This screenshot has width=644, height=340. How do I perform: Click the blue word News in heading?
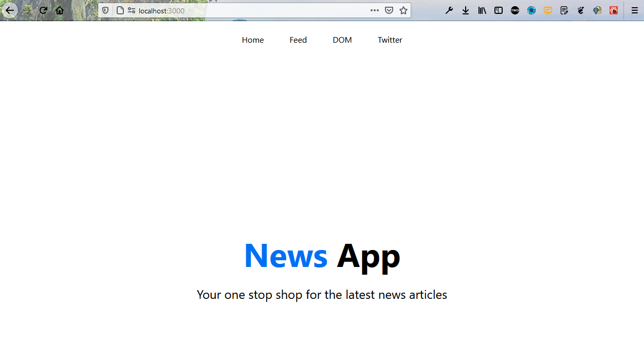(286, 255)
